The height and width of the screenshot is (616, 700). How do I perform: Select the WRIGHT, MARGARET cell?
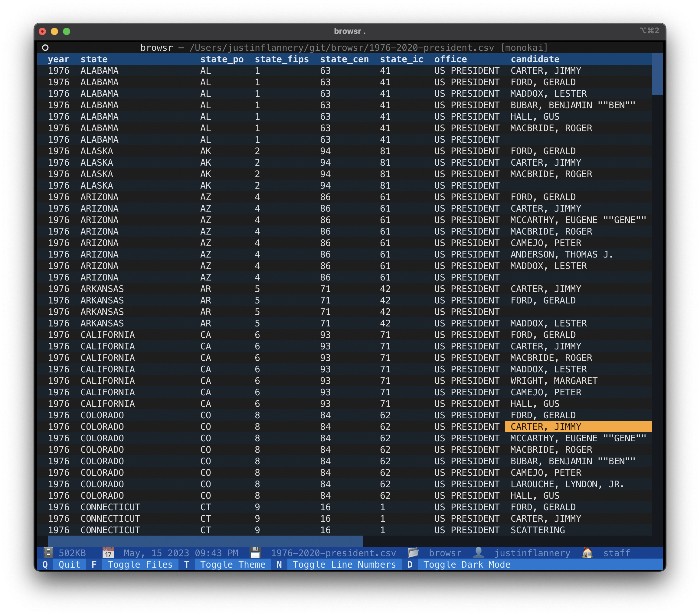click(554, 381)
